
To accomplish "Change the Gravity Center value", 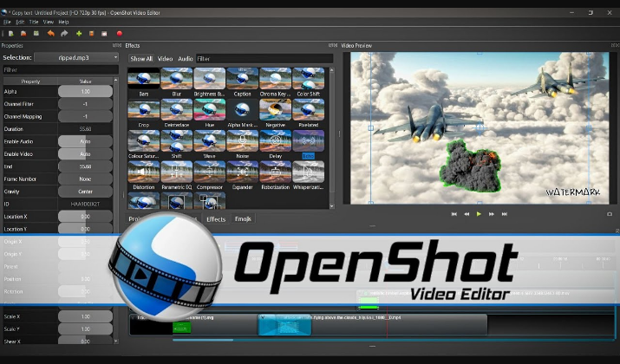I will [x=85, y=192].
